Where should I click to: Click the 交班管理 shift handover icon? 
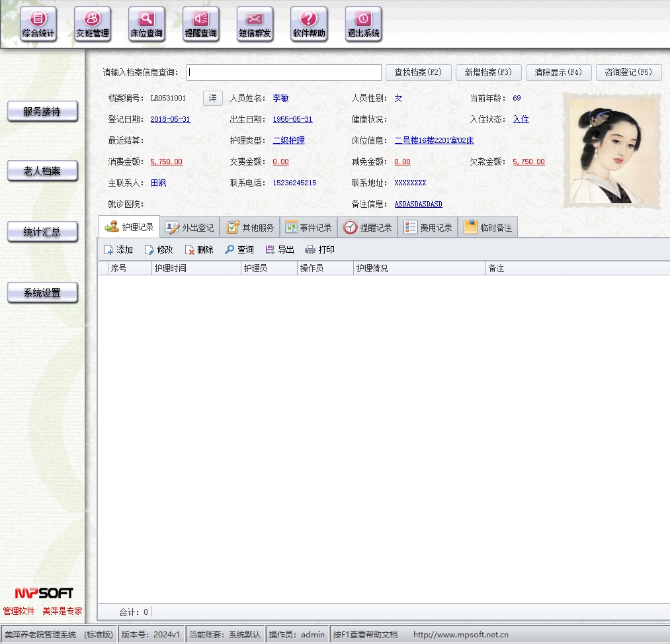click(x=93, y=24)
